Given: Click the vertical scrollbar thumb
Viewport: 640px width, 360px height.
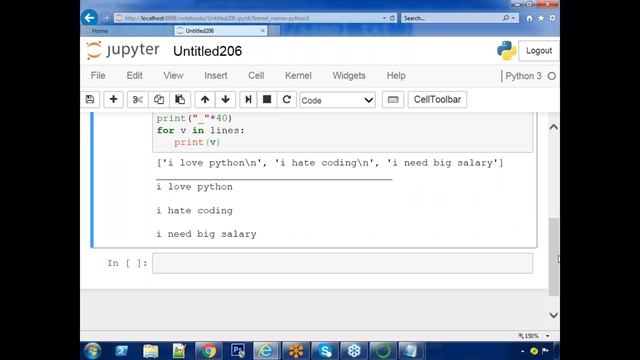Looking at the screenshot, I should (x=553, y=257).
